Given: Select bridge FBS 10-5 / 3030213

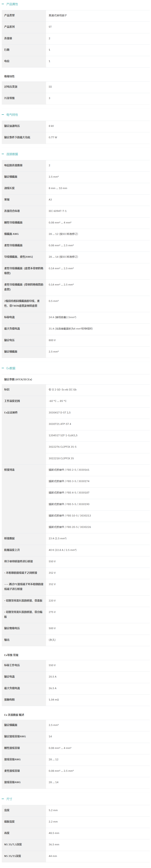Looking at the screenshot, I should coord(70,516).
